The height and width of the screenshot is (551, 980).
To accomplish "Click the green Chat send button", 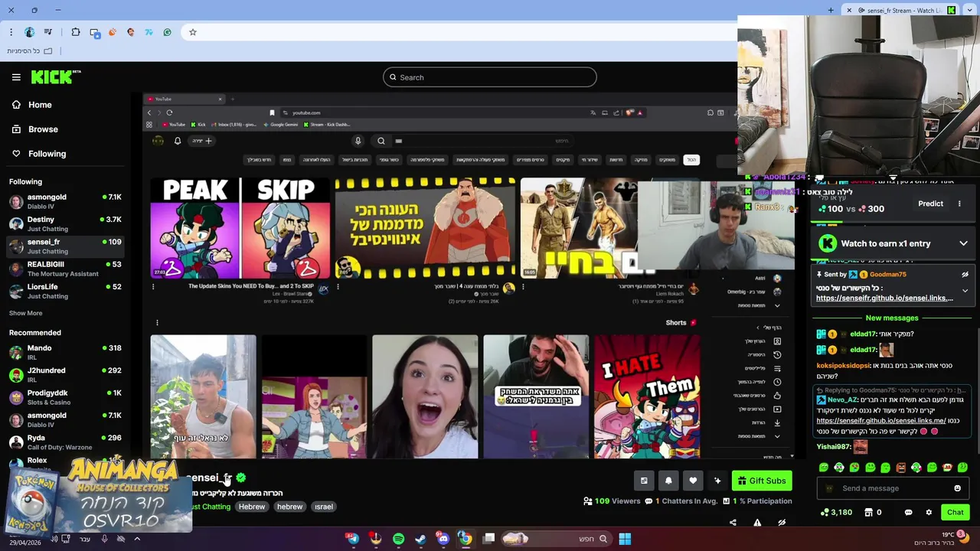I will [955, 512].
